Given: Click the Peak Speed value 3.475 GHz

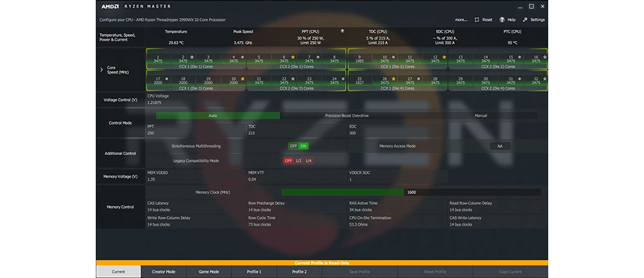Looking at the screenshot, I should [243, 42].
